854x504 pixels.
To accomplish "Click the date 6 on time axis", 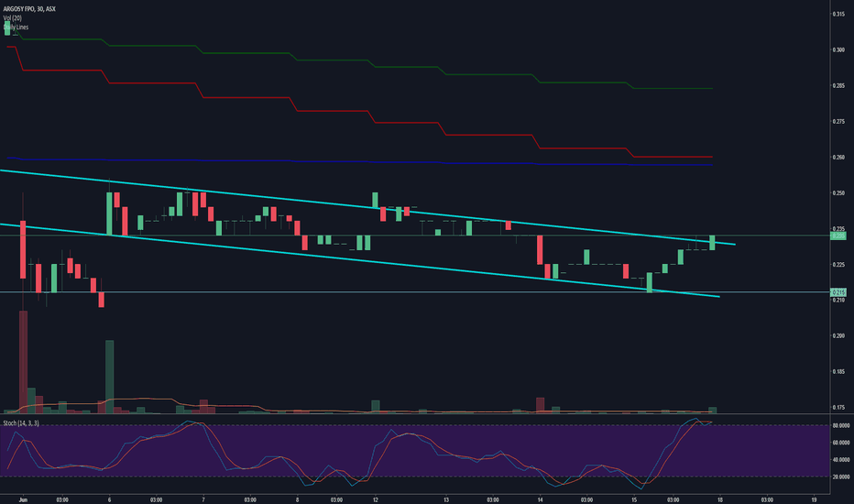I will 109,499.
